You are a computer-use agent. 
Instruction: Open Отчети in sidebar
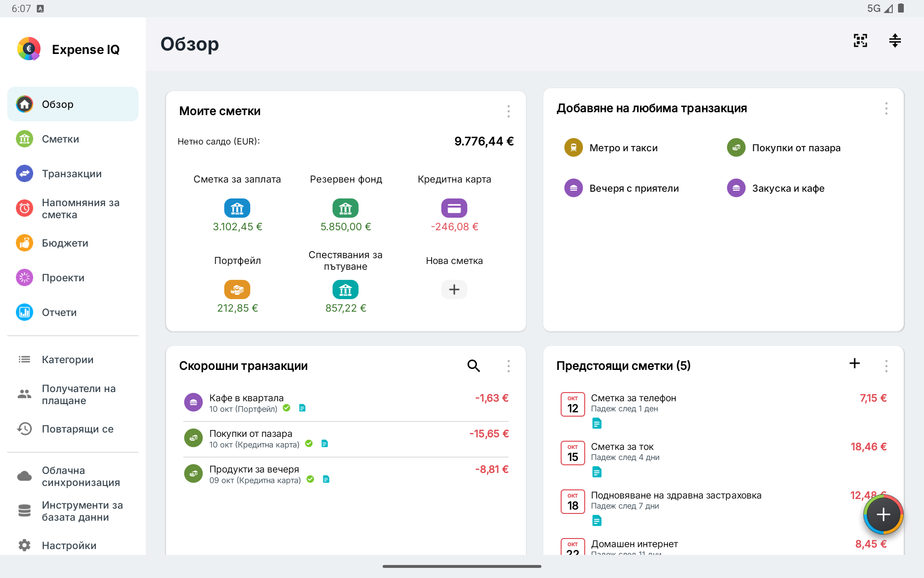coord(73,313)
